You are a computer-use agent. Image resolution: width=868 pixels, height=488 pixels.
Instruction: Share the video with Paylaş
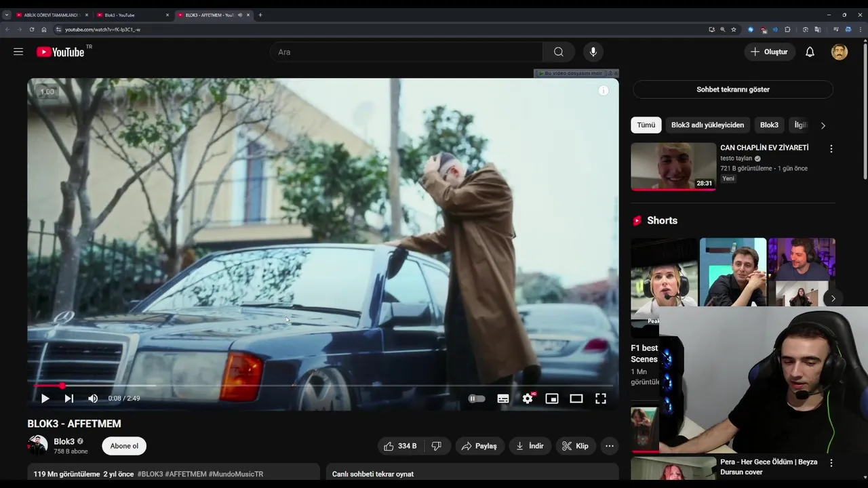point(480,446)
